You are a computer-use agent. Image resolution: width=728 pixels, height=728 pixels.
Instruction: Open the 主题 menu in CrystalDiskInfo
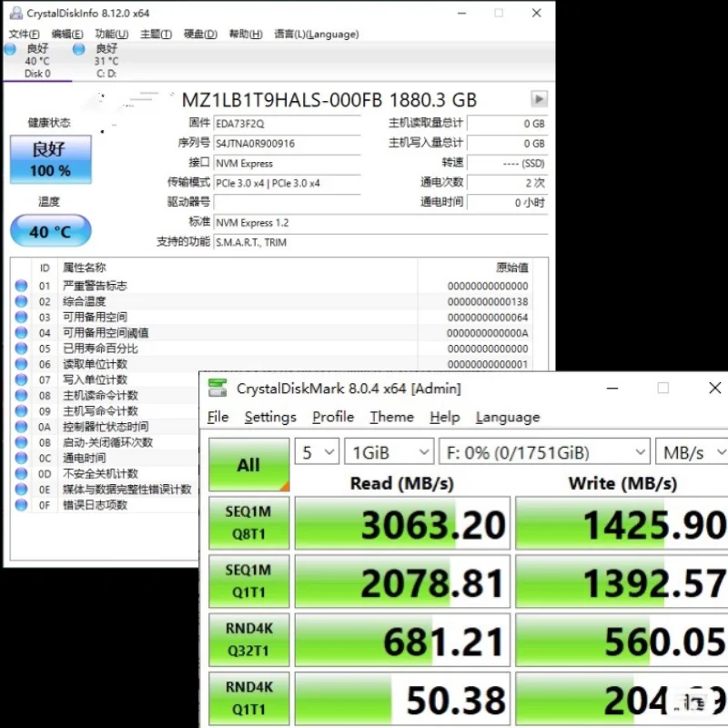tap(156, 34)
